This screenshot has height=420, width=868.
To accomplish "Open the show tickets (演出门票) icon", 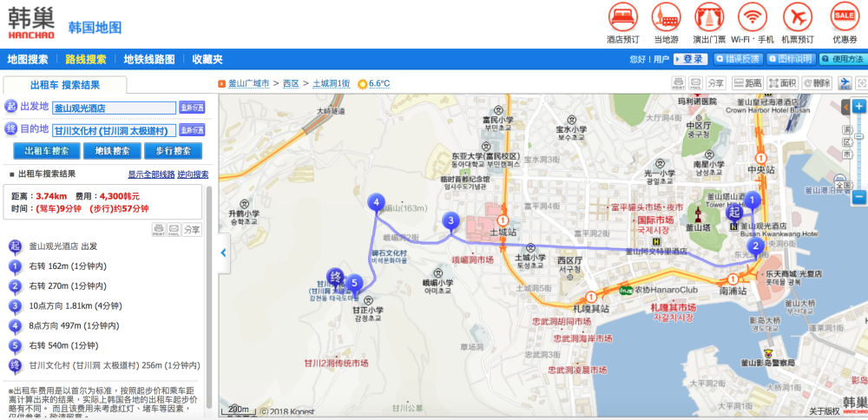I will 709,17.
